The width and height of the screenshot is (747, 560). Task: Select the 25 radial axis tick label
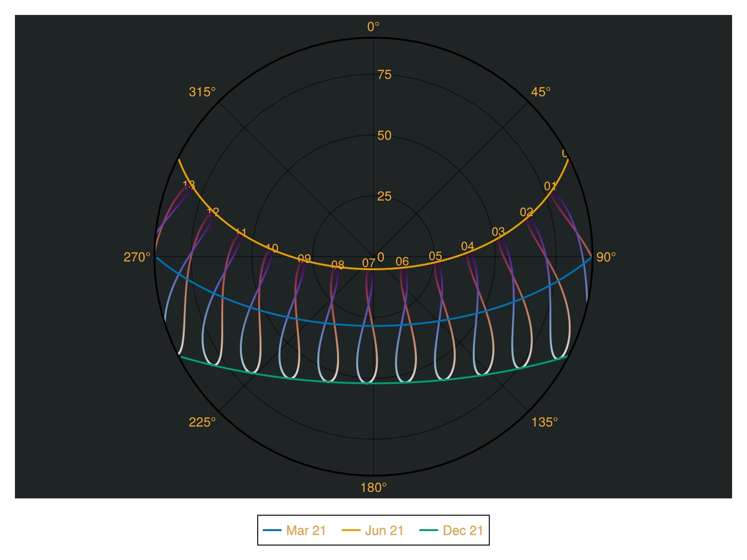pos(384,196)
